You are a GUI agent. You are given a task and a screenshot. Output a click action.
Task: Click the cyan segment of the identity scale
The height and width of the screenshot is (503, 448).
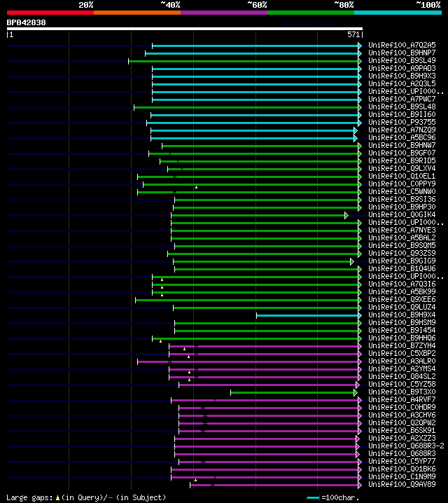coord(398,13)
